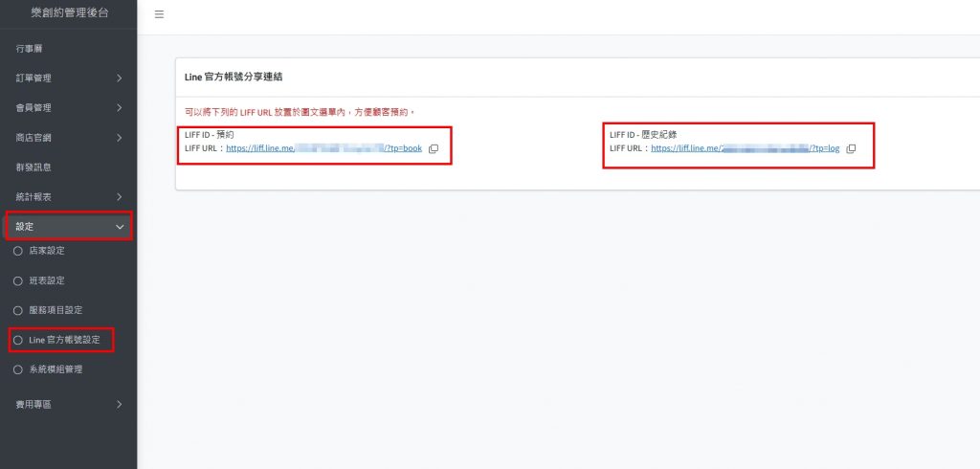Collapse the 設定 menu chevron
Screen dimensions: 980x469
point(119,227)
